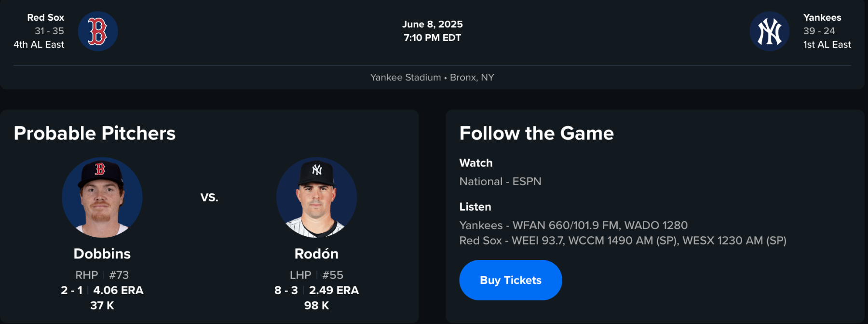Viewport: 868px width, 324px height.
Task: Click the Red Sox team logo
Action: tap(98, 31)
